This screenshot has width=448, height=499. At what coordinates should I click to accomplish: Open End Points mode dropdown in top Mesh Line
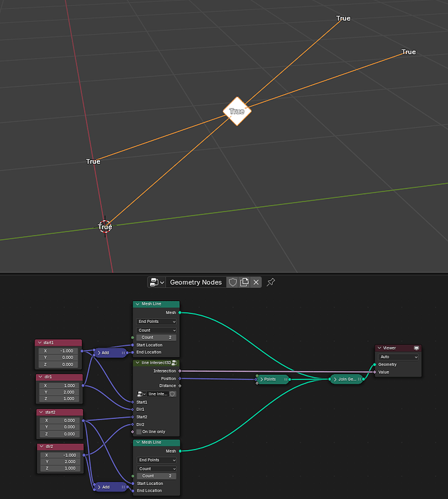click(157, 322)
